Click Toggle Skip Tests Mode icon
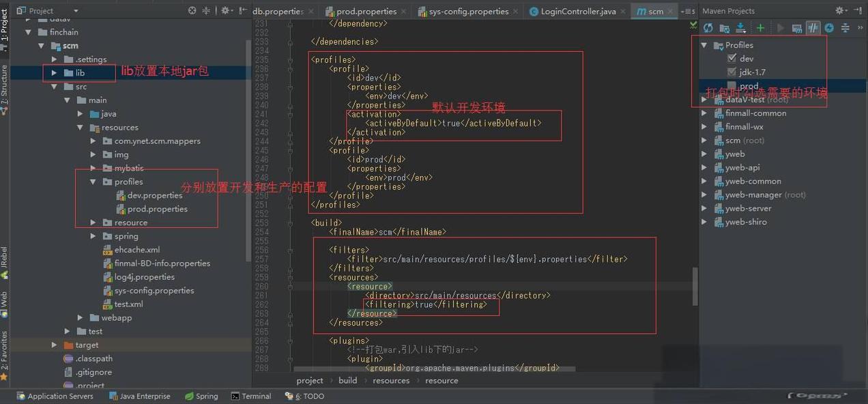Screen dimensions: 868x404 [829, 28]
